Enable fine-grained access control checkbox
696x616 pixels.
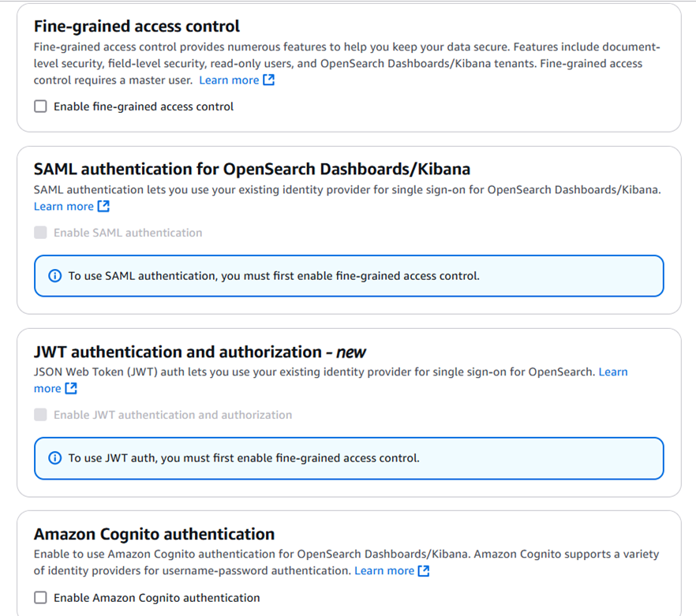41,106
